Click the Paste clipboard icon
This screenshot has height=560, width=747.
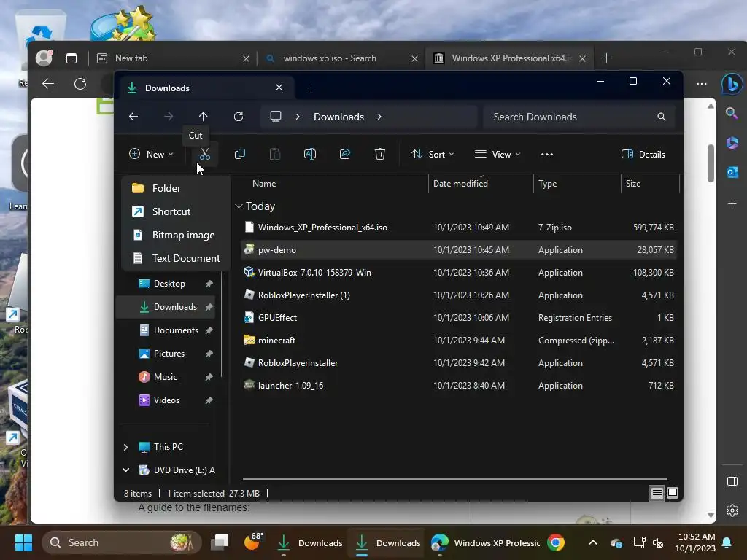(x=275, y=155)
